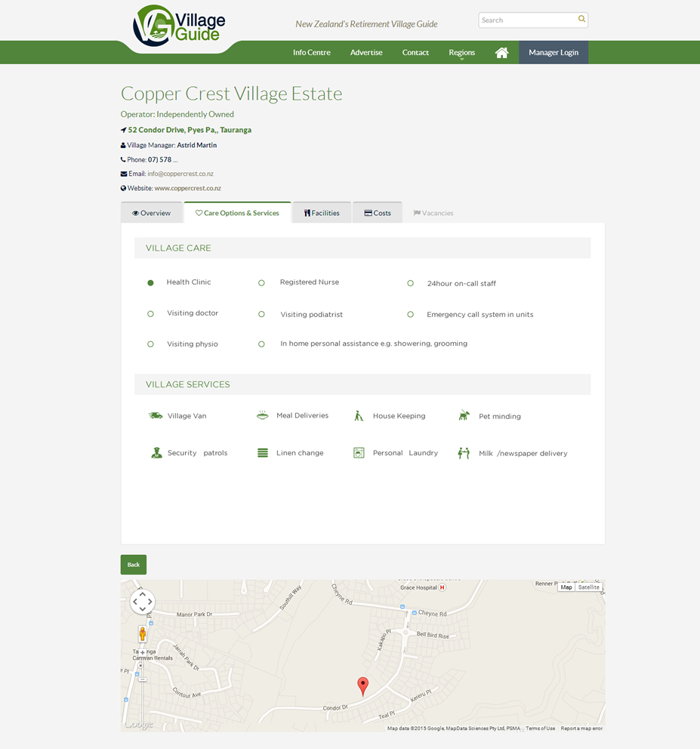
Task: Switch to the Facilities tab
Action: point(322,212)
